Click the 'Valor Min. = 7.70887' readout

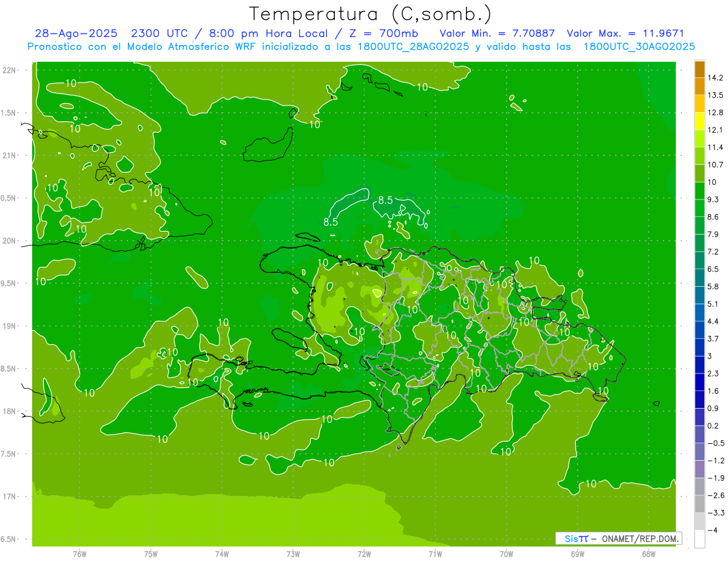click(497, 33)
